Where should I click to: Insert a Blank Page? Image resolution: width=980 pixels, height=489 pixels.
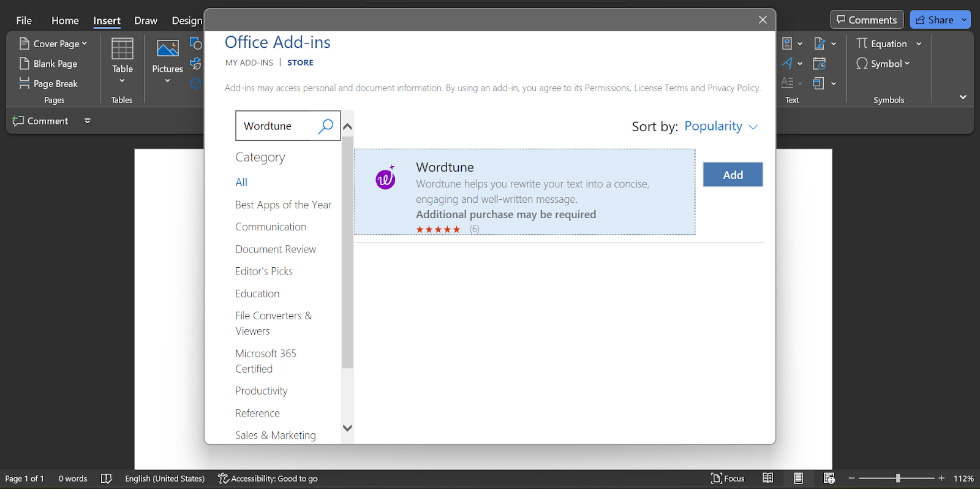[48, 64]
